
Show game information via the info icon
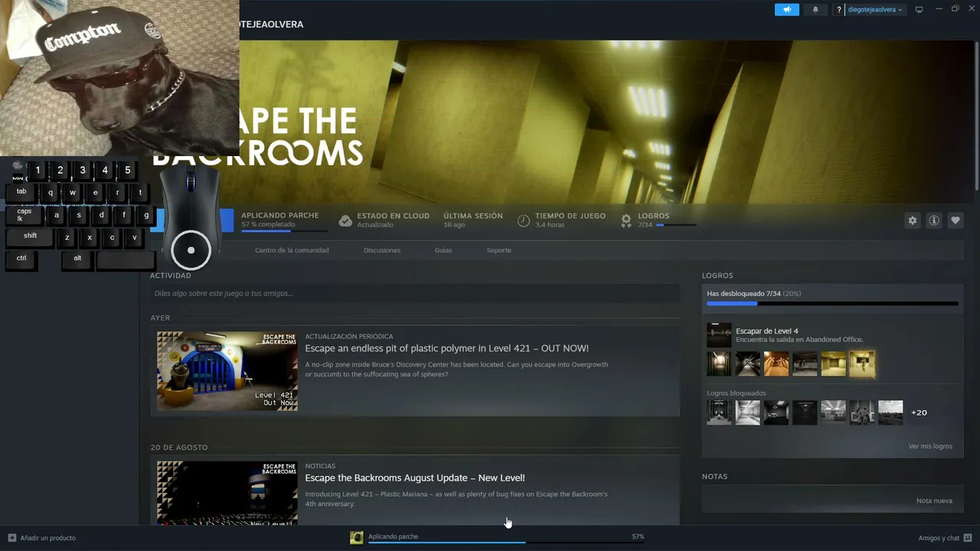point(934,220)
